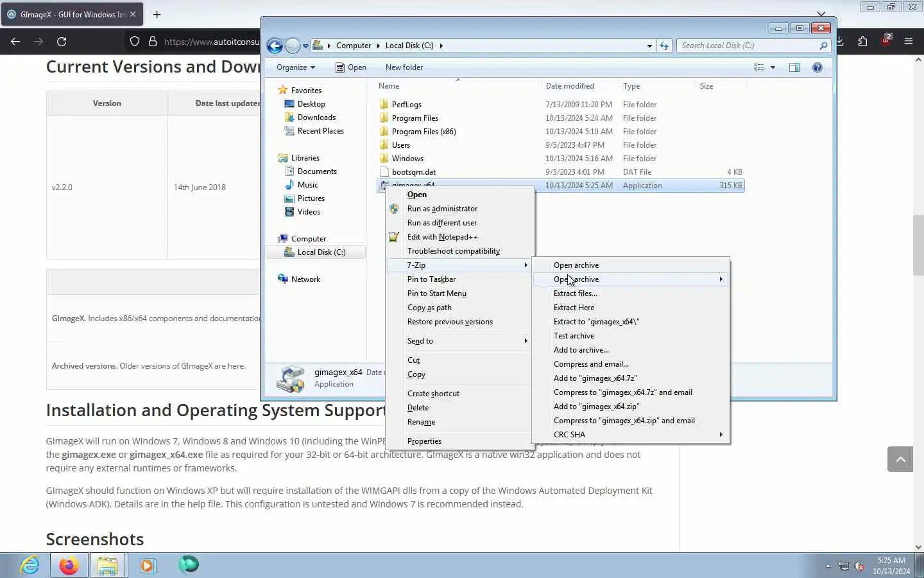
Task: Select Desktop in navigation pane
Action: click(x=311, y=104)
